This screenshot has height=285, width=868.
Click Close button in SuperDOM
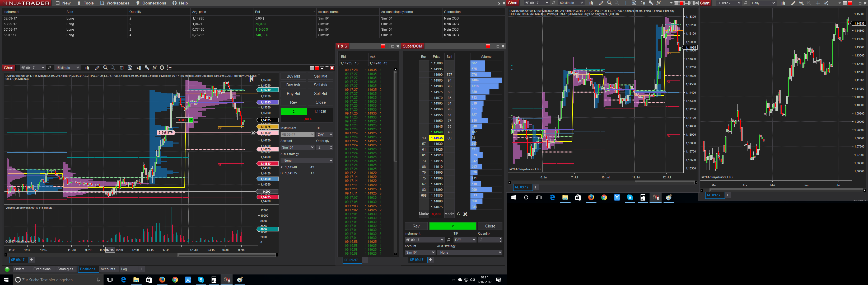490,226
